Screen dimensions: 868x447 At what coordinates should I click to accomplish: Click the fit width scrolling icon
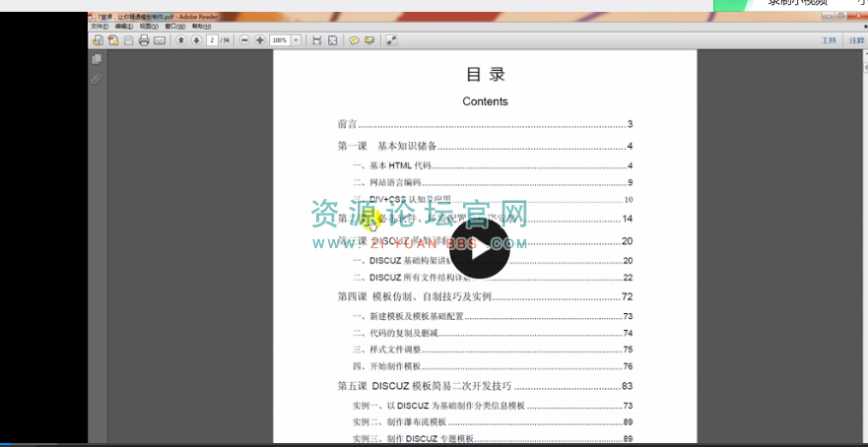click(x=317, y=40)
